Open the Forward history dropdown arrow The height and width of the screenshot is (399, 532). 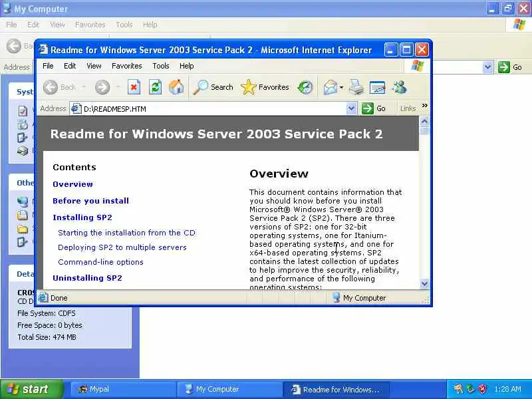(118, 87)
